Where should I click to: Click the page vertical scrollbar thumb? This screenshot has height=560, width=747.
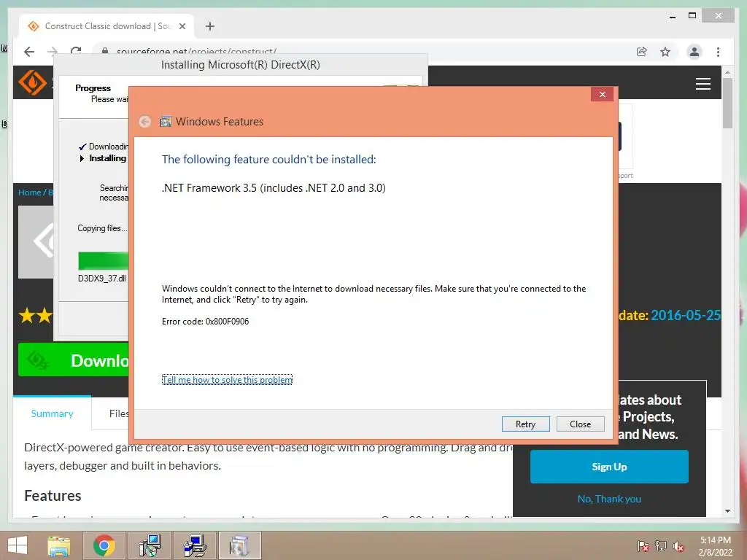pos(727,103)
